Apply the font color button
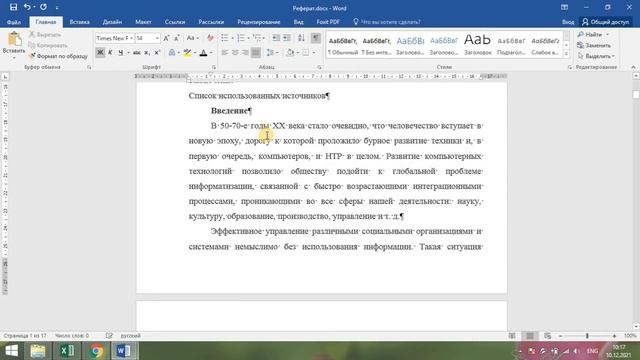Screen dimensions: 640x360 click(x=203, y=53)
